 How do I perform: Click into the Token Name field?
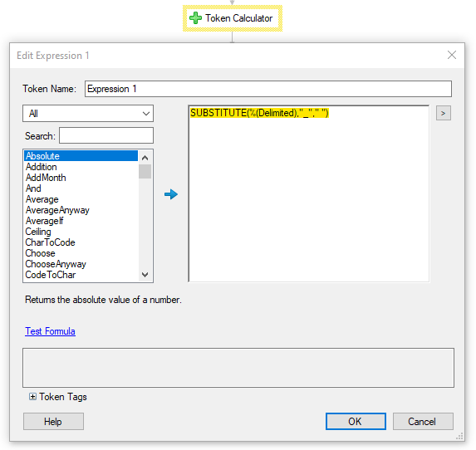268,89
